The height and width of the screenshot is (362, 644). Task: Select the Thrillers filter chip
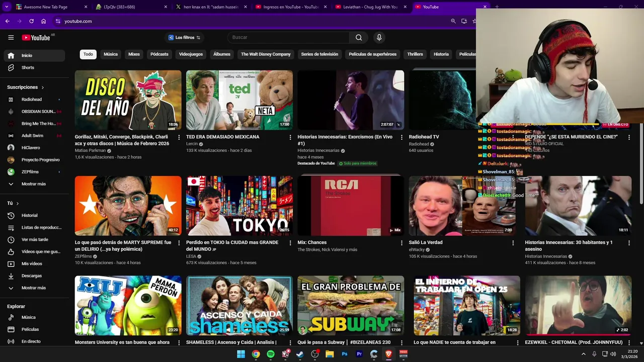415,54
